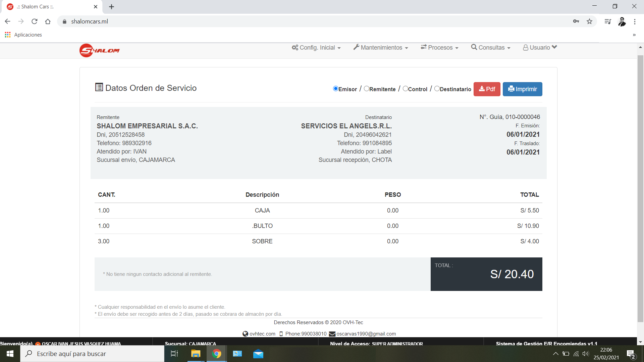Select the Control radio option

pyautogui.click(x=406, y=89)
